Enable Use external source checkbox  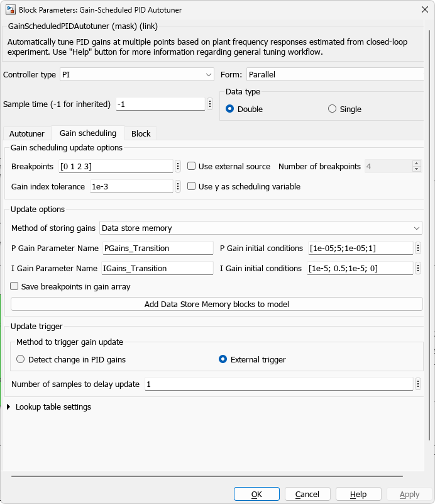click(192, 166)
